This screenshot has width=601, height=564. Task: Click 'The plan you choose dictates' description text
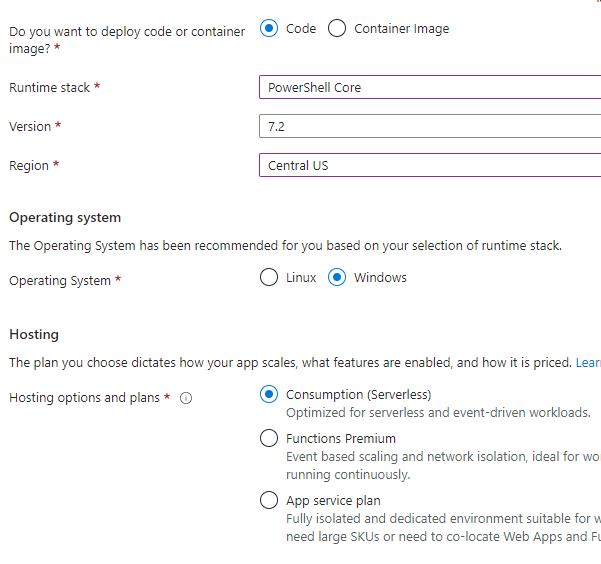click(x=290, y=362)
